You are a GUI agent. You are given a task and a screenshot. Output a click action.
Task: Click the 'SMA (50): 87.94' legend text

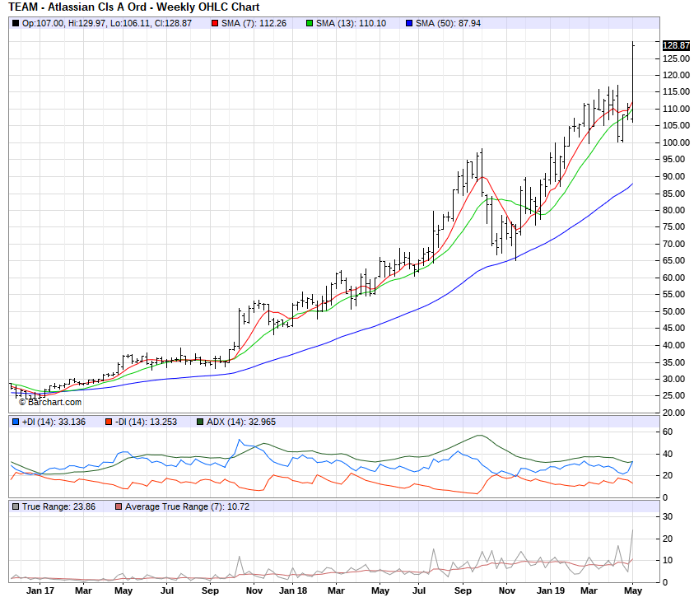click(448, 24)
